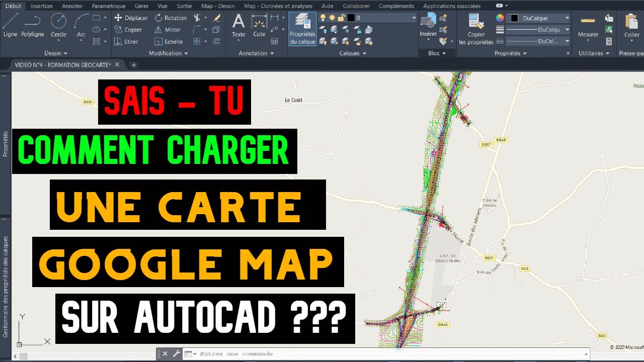Open the Map - Dessin tab

point(218,6)
